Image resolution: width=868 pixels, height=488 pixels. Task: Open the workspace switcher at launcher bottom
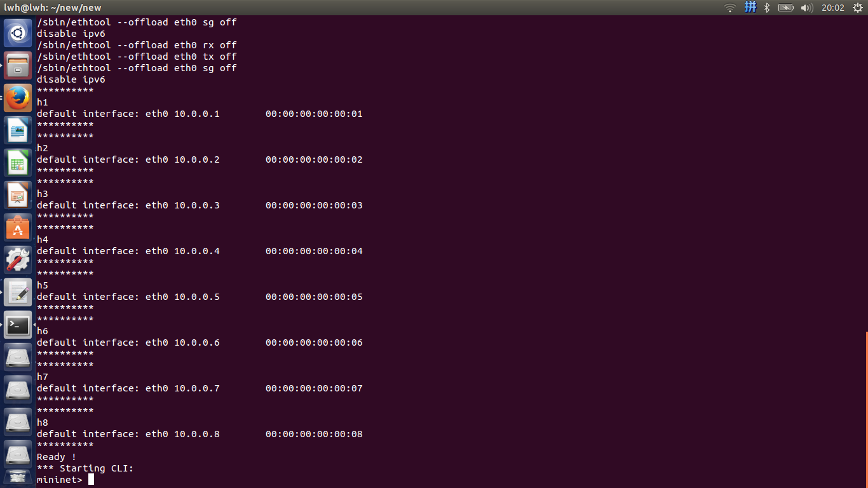click(x=17, y=477)
